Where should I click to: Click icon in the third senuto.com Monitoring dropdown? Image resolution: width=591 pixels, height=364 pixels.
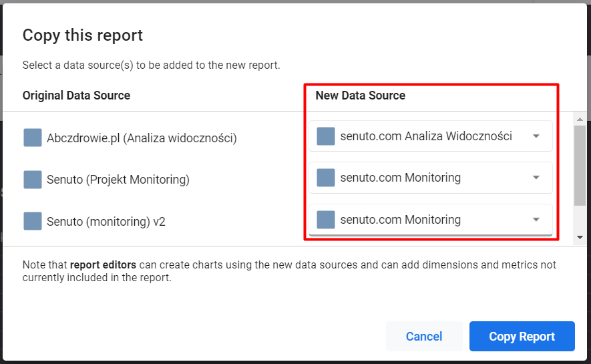coord(326,220)
